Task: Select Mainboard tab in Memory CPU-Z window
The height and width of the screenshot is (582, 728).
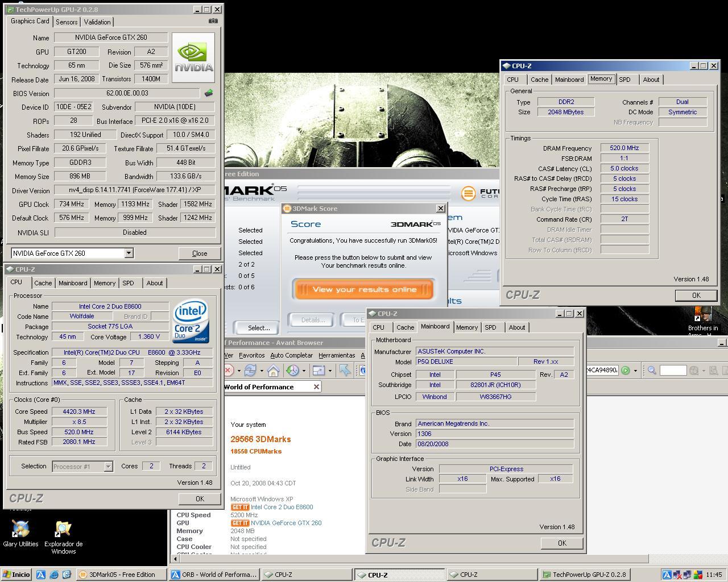Action: coord(569,80)
